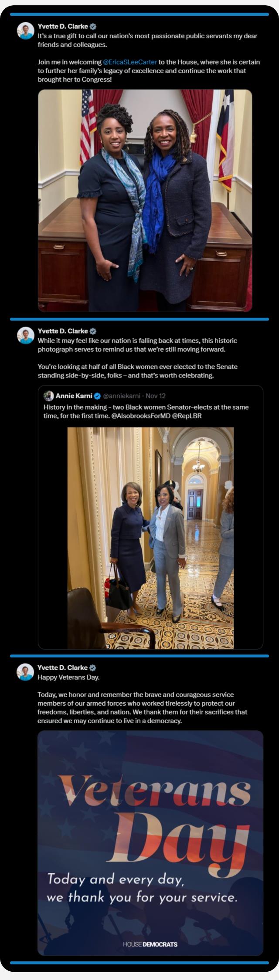Viewport: 279px width, 980px height.
Task: Click quoted tweet text about Senator-elects
Action: tap(146, 411)
